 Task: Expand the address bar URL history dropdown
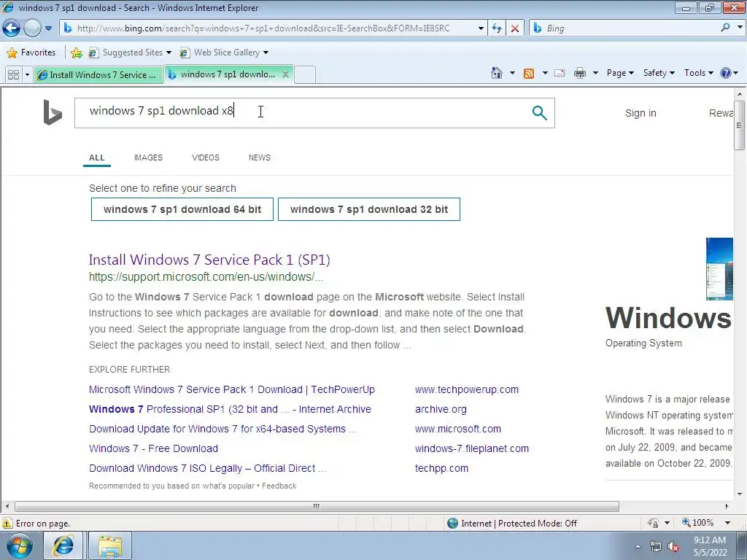(481, 28)
